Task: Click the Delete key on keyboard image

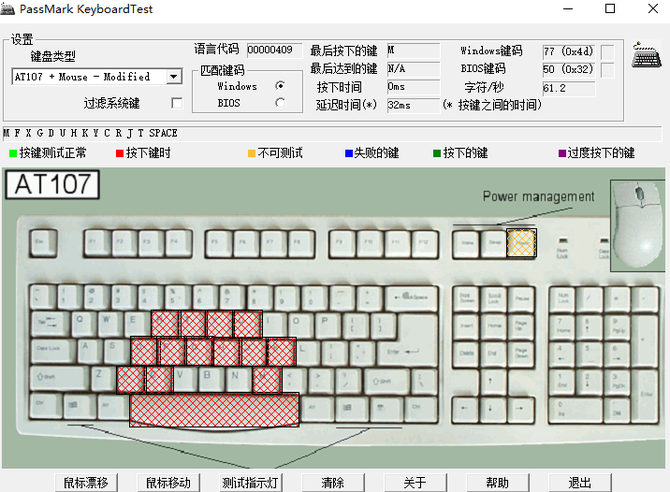Action: point(466,353)
